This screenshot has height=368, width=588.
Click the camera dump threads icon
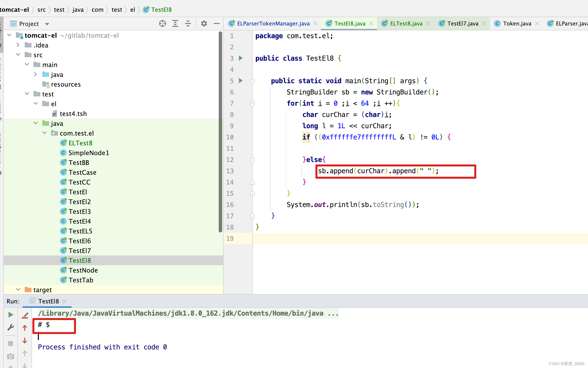(11, 356)
